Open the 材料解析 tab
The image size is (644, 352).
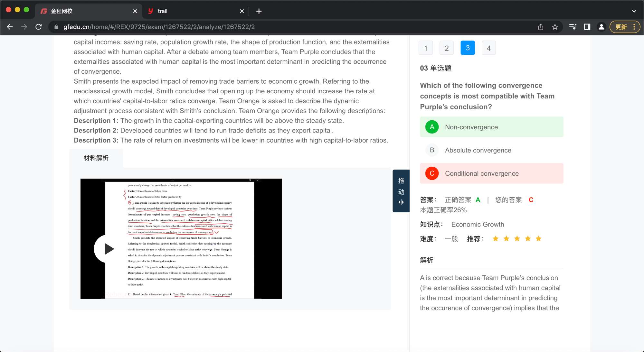96,158
